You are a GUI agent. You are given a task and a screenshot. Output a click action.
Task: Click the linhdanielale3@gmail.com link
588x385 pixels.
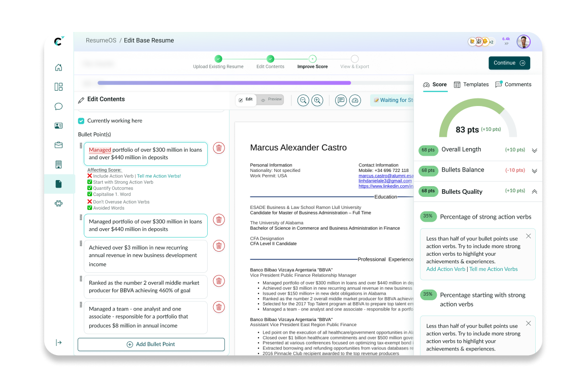coord(385,181)
